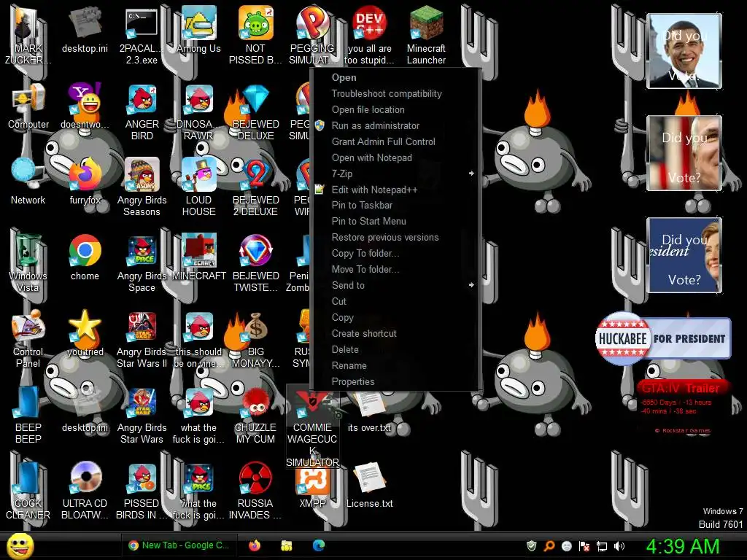Launch Firefox from the taskbar

click(255, 545)
